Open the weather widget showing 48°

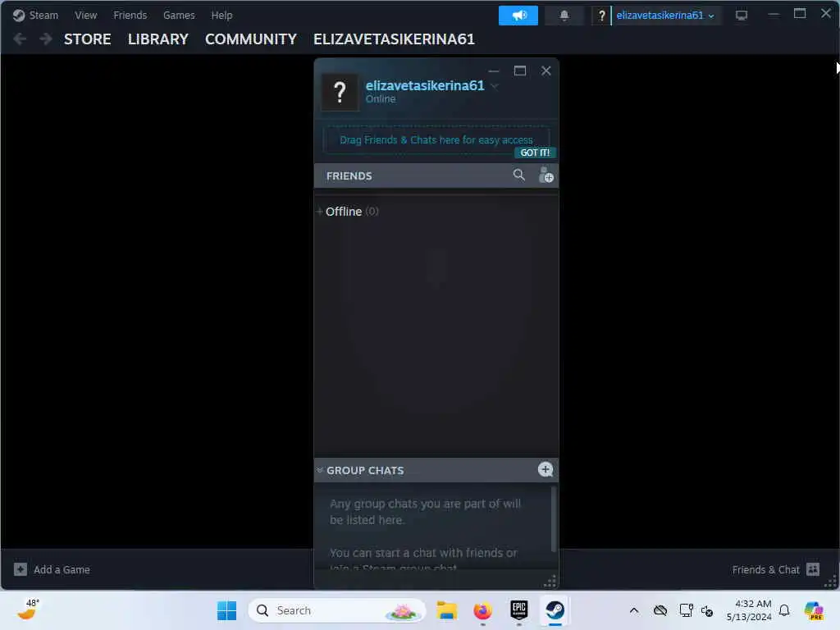tap(27, 609)
